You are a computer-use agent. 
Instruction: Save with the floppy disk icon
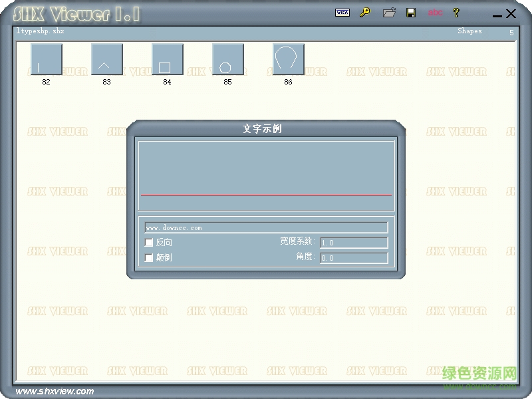[x=411, y=13]
